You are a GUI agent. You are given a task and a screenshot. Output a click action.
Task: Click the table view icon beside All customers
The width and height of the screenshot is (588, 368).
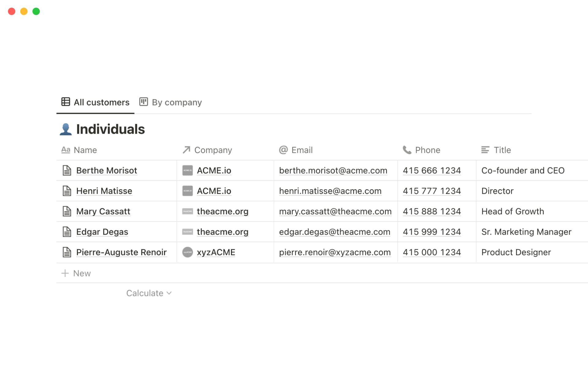tap(65, 102)
